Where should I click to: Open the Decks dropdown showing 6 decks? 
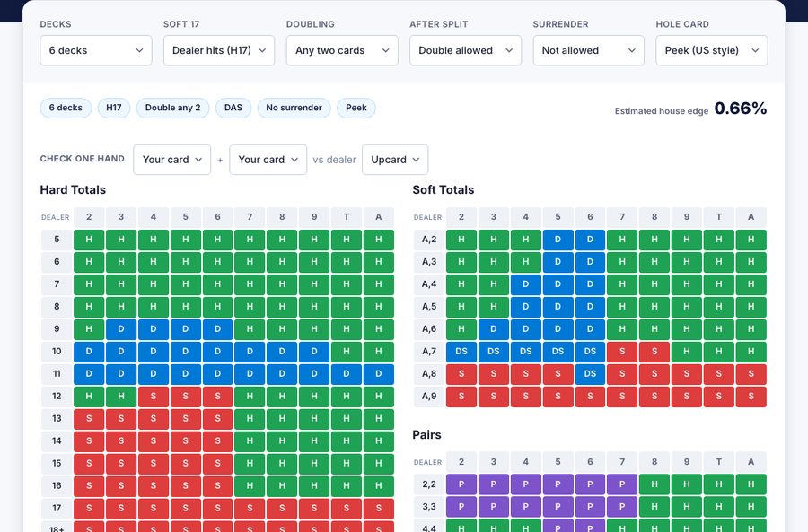pos(96,50)
